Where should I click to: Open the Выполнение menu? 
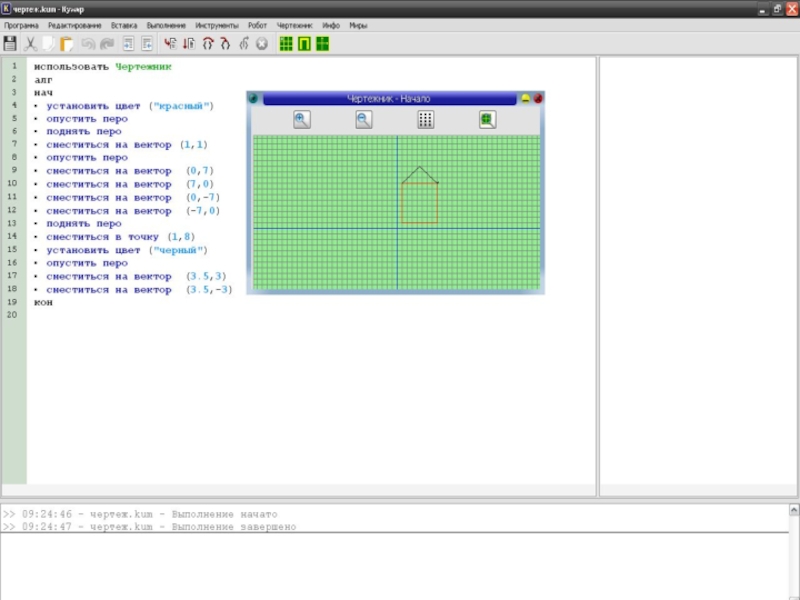pos(166,25)
